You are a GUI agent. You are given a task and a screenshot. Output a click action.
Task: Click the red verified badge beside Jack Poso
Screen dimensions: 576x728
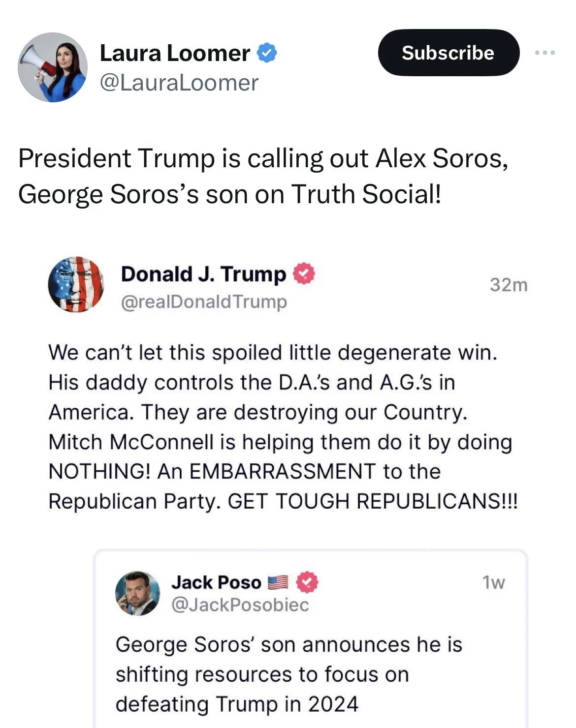point(307,582)
